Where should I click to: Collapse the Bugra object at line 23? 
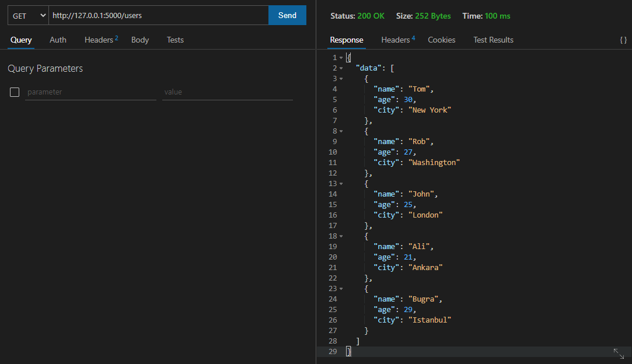pos(341,289)
